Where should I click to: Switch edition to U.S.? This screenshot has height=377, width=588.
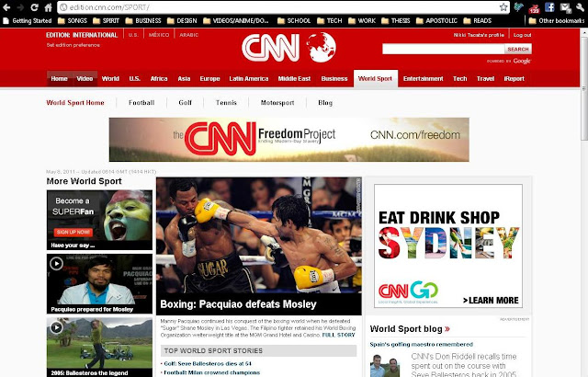pos(133,35)
